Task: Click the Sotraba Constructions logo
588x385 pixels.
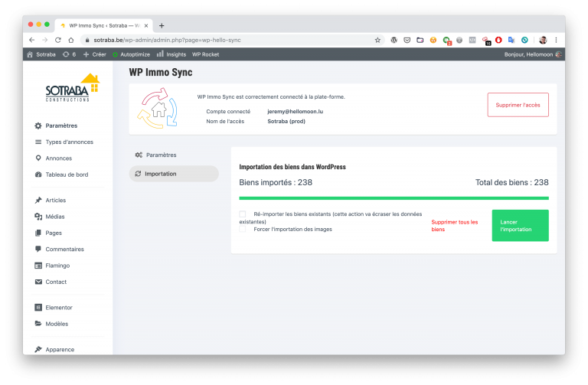Action: click(x=72, y=88)
